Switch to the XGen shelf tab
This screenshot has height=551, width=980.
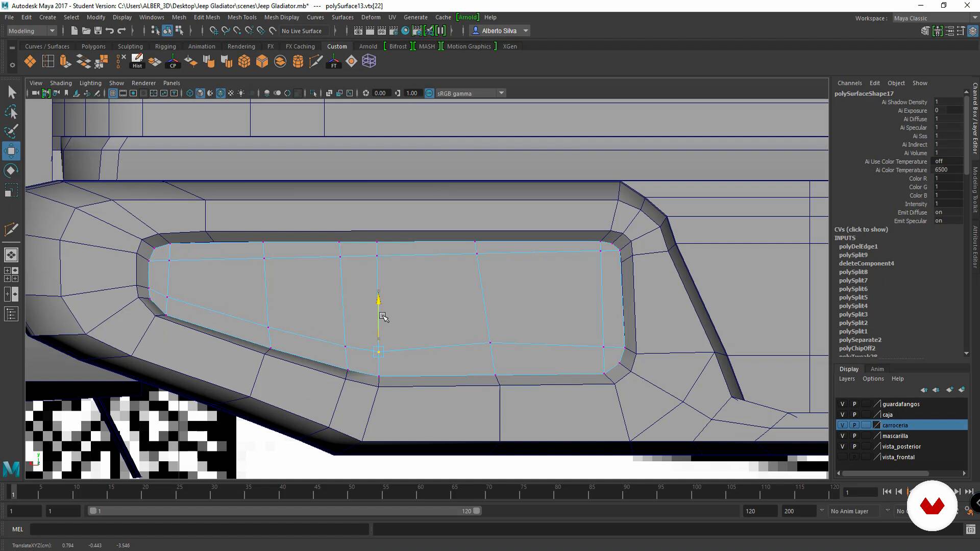(510, 46)
